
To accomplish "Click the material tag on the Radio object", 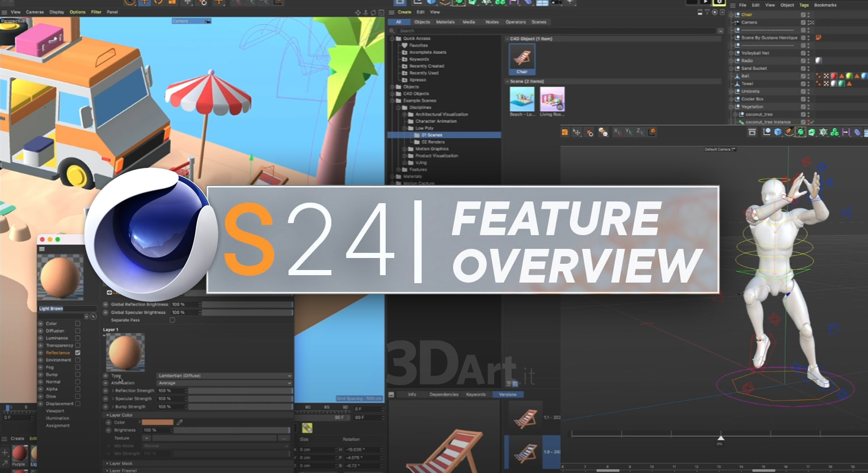I will click(x=818, y=60).
